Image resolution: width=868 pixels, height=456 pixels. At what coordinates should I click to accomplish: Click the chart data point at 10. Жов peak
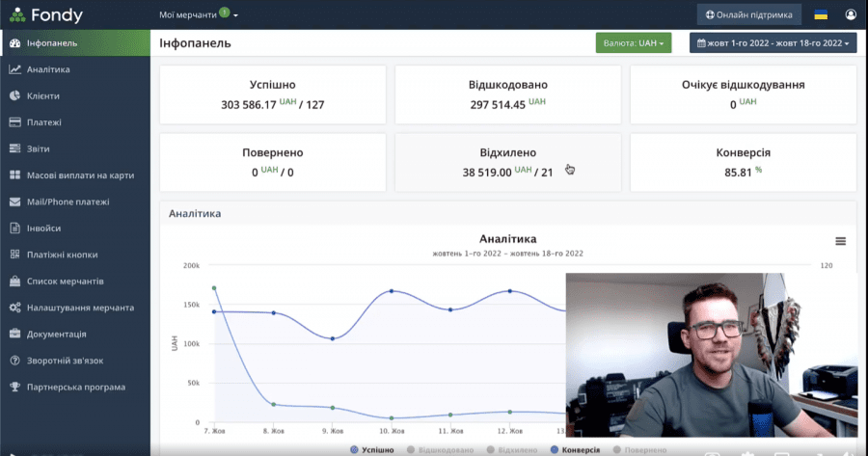392,291
